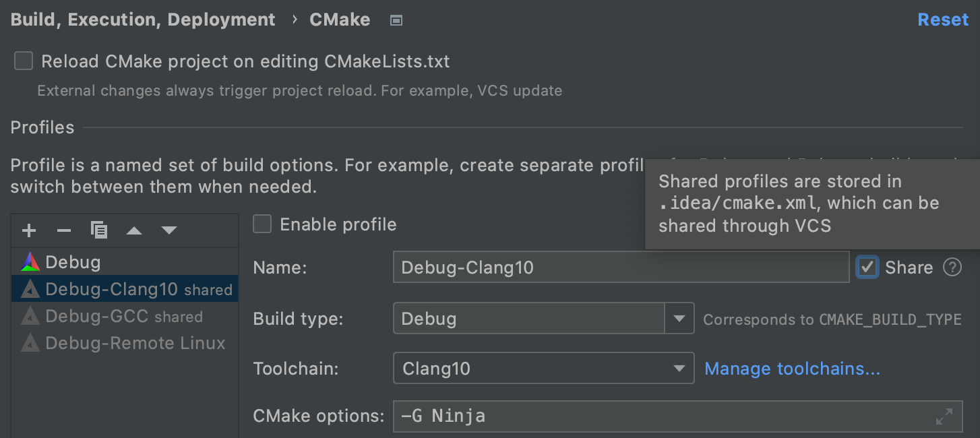Tick the Enable profile checkbox
The height and width of the screenshot is (438, 980).
262,224
